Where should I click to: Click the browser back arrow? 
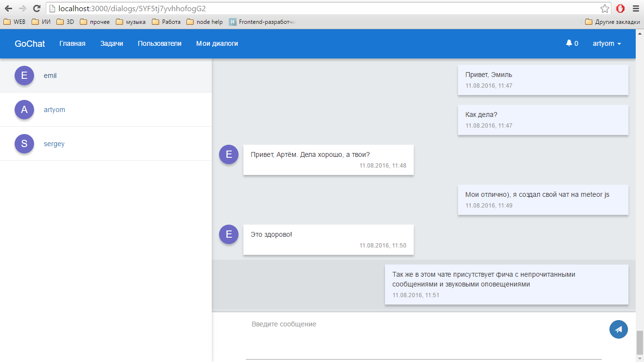click(x=8, y=8)
